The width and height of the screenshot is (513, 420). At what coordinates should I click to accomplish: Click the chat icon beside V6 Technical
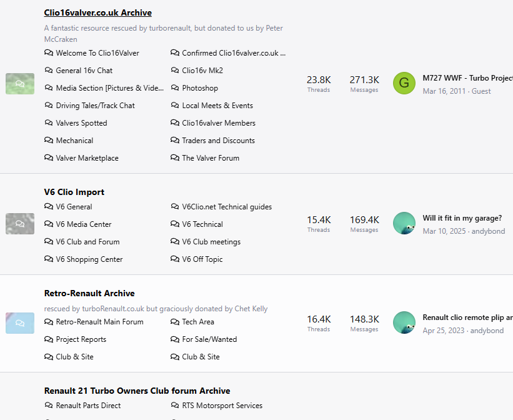[x=175, y=224]
